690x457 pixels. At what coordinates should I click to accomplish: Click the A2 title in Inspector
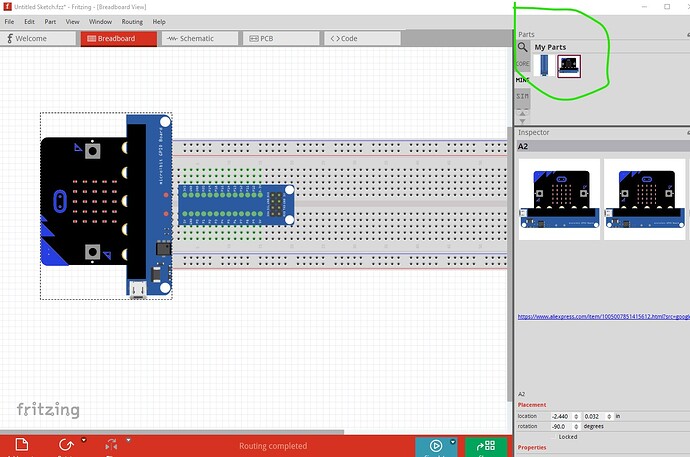523,146
